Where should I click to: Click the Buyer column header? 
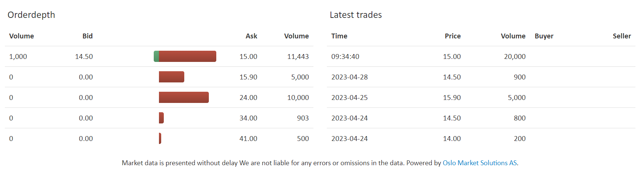(x=544, y=36)
